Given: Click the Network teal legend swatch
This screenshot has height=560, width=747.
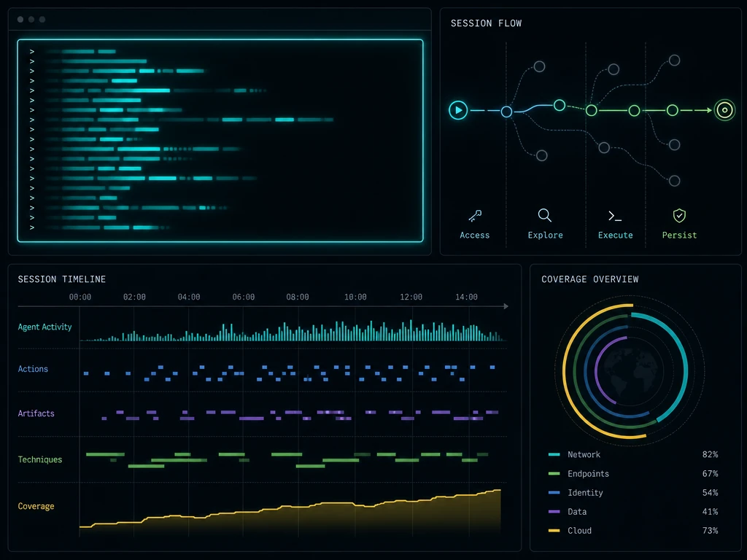Looking at the screenshot, I should [554, 455].
